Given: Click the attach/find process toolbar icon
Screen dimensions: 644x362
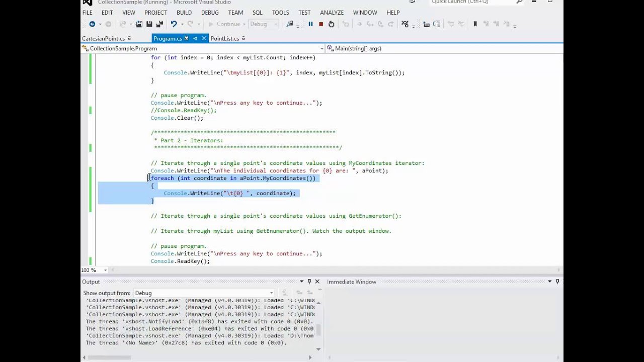Looking at the screenshot, I should pos(290,24).
